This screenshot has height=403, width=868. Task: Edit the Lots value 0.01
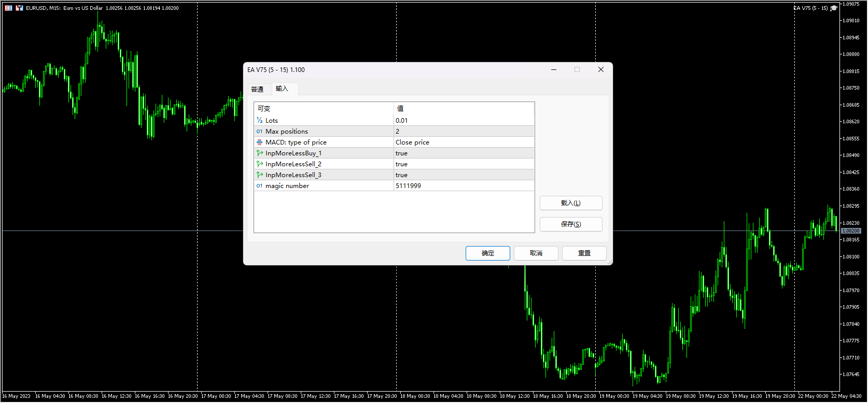click(464, 120)
